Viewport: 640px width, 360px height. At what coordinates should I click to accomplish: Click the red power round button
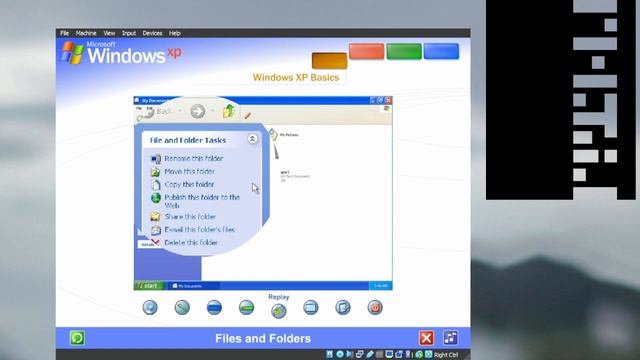(375, 307)
